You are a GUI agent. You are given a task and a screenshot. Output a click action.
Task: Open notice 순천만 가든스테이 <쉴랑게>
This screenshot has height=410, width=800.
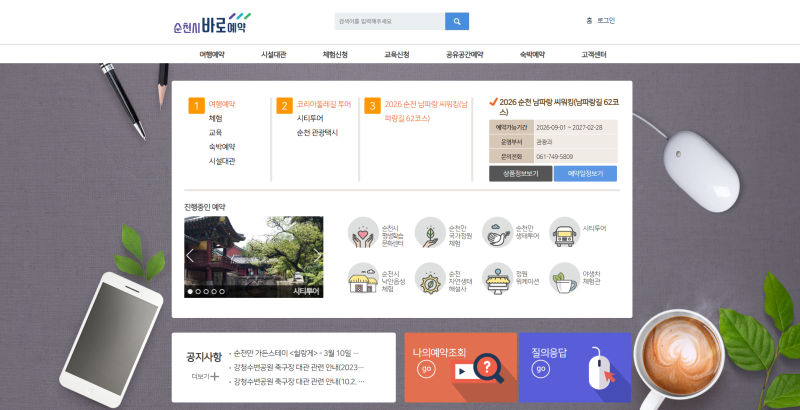[296, 353]
